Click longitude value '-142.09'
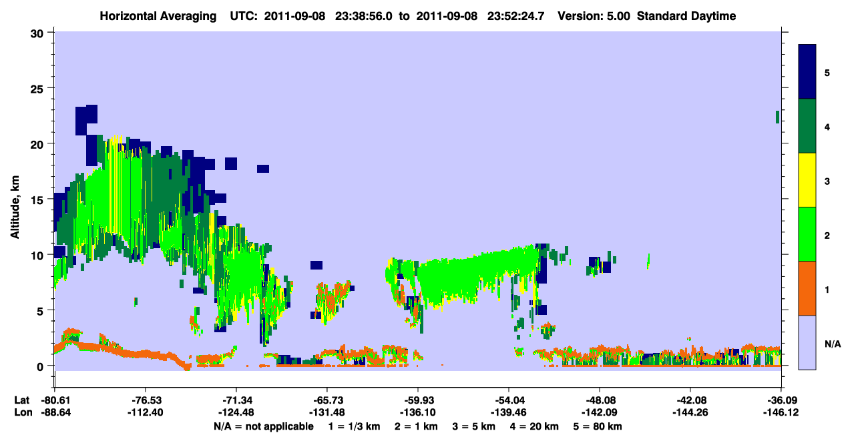The image size is (868, 445). coord(600,412)
